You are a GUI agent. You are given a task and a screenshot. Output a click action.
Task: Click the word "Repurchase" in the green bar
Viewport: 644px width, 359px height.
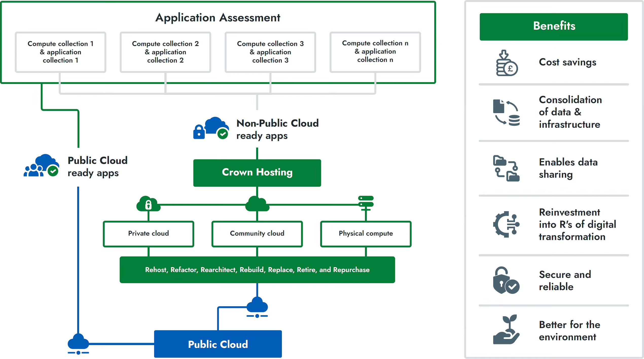pos(351,270)
